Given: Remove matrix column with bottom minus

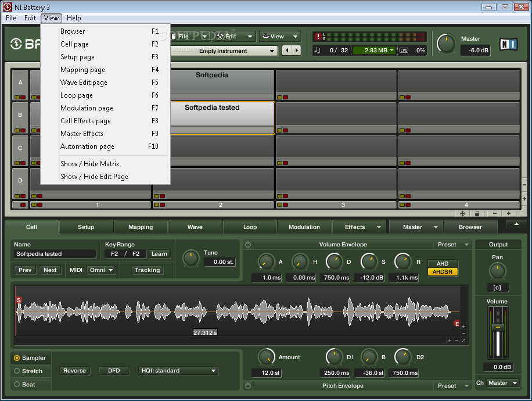Looking at the screenshot, I should tap(495, 213).
